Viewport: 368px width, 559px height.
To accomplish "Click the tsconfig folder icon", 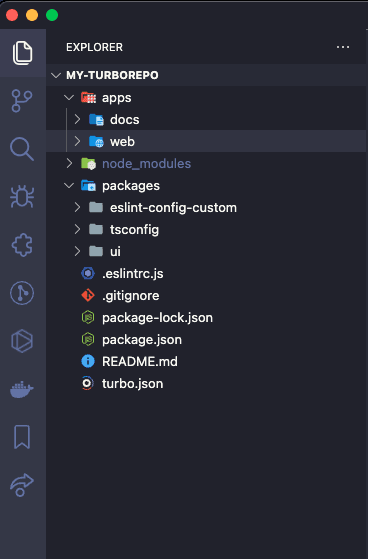I will pos(96,229).
